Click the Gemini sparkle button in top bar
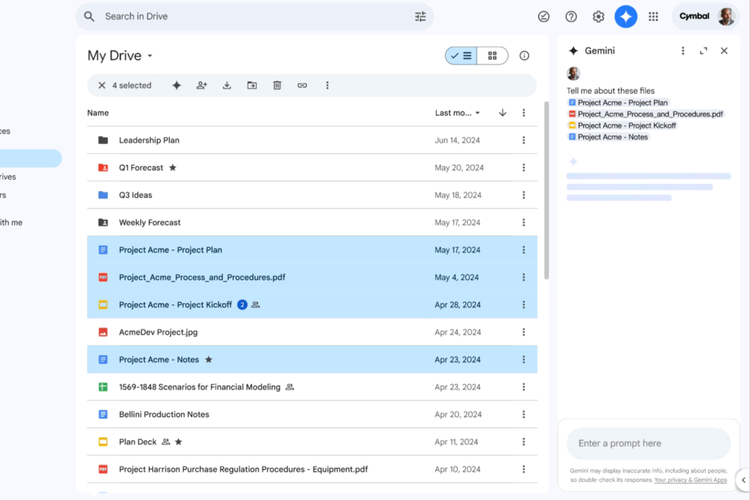Viewport: 750px width, 500px height. [625, 16]
